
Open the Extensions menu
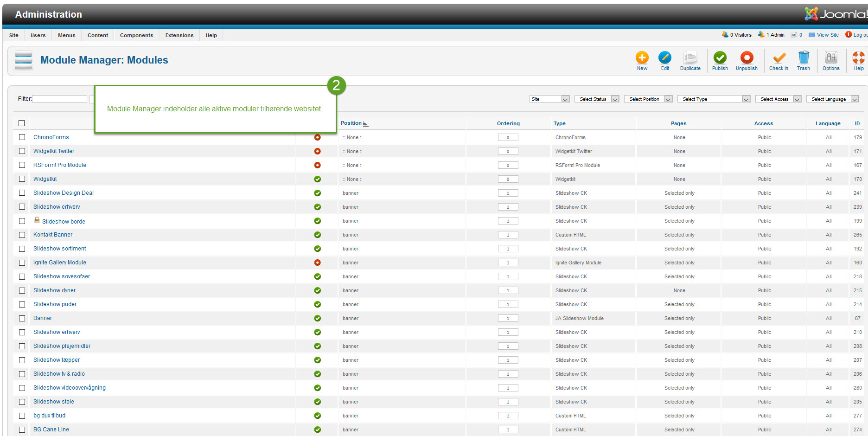tap(179, 35)
